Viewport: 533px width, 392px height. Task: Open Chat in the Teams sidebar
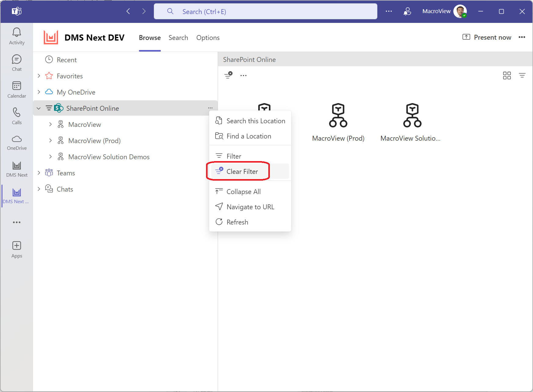coord(17,63)
